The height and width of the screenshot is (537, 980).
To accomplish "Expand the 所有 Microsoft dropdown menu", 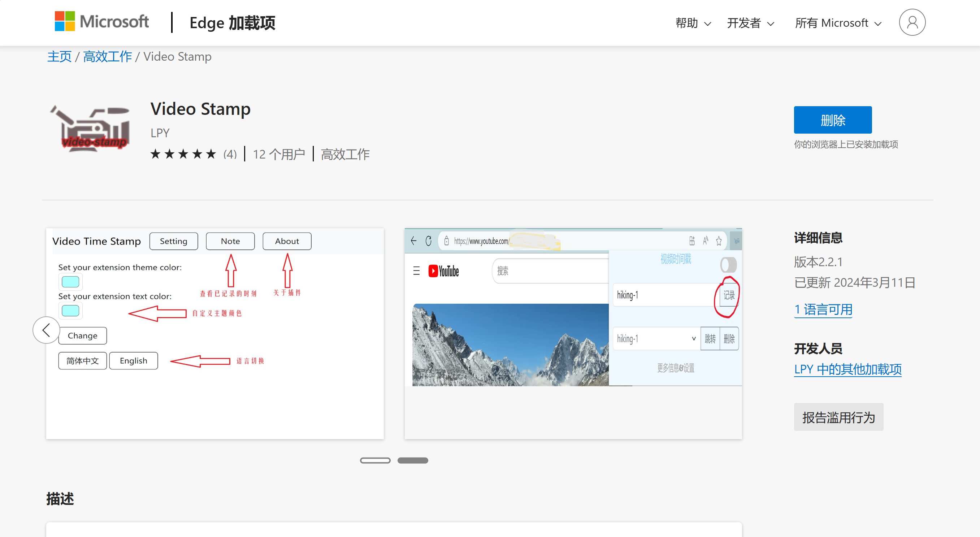I will point(838,23).
